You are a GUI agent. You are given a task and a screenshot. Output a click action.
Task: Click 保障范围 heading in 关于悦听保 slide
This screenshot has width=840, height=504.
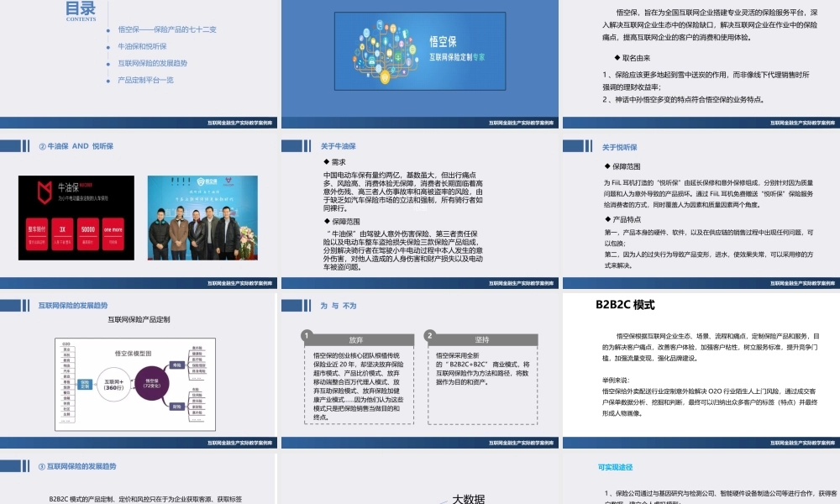pyautogui.click(x=622, y=166)
